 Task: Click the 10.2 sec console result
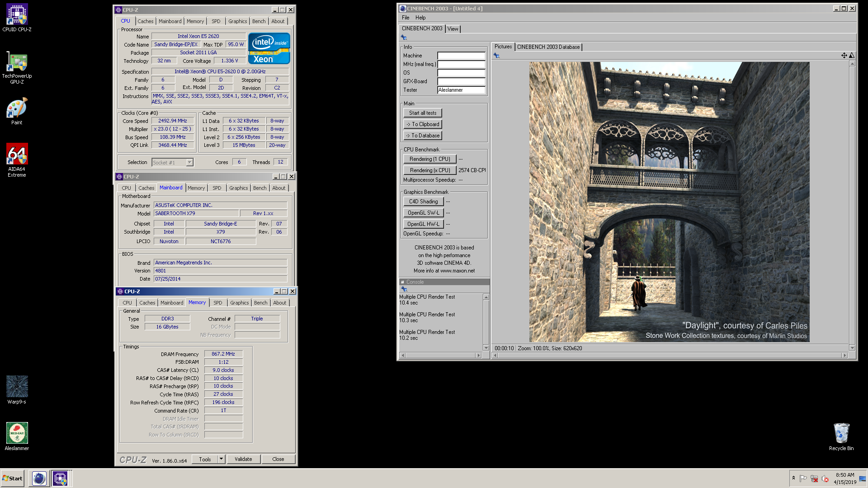[x=408, y=338]
